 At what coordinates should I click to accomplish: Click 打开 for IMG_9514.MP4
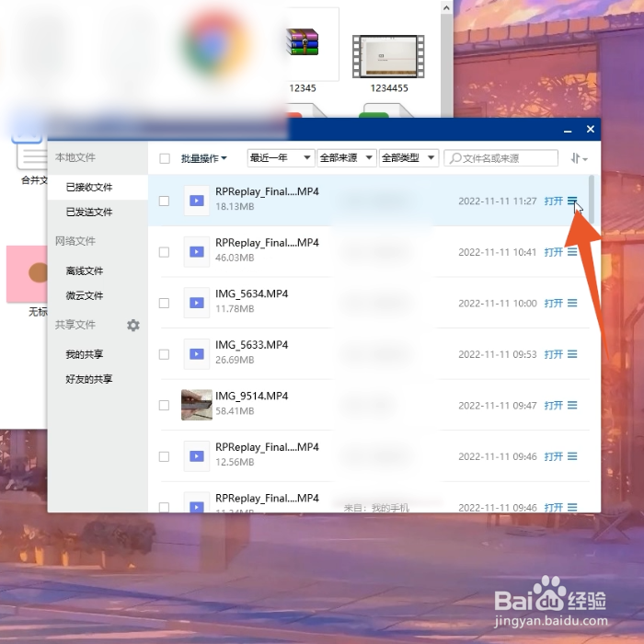click(553, 406)
